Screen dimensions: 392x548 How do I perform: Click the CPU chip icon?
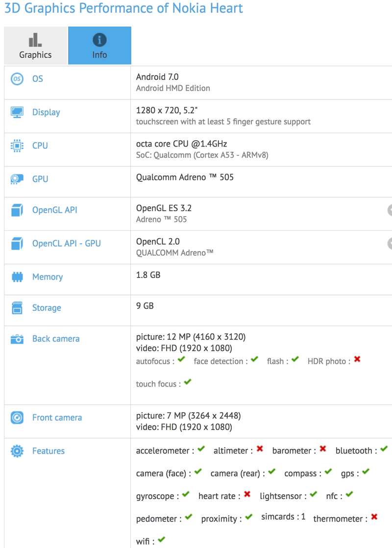17,146
